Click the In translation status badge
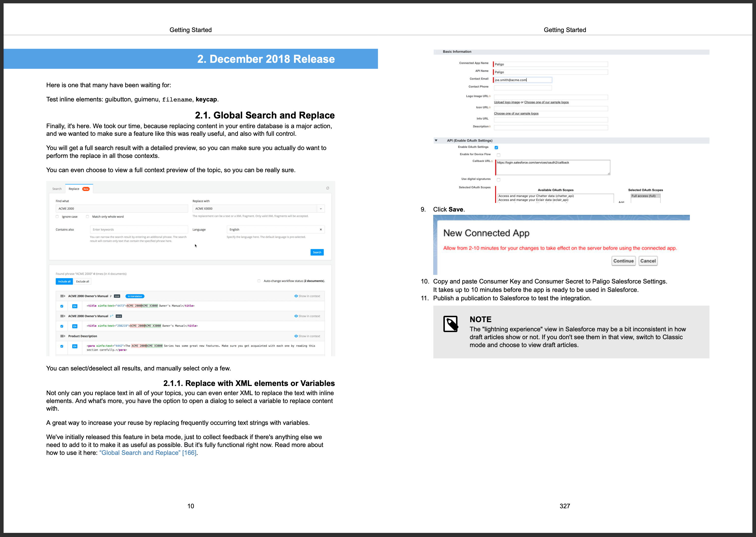756x537 pixels. pos(135,296)
